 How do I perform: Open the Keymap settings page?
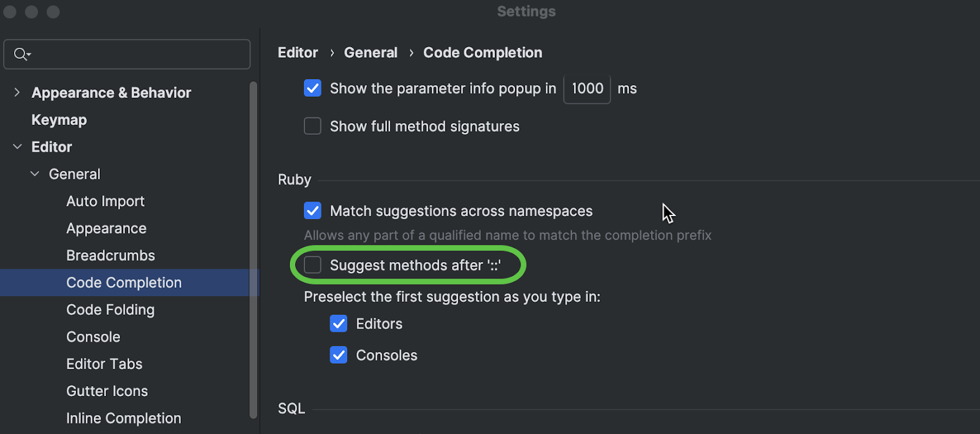(59, 120)
